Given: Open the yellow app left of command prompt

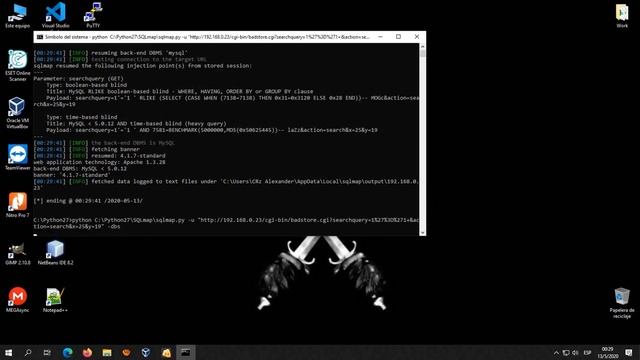Looking at the screenshot, I should [166, 352].
